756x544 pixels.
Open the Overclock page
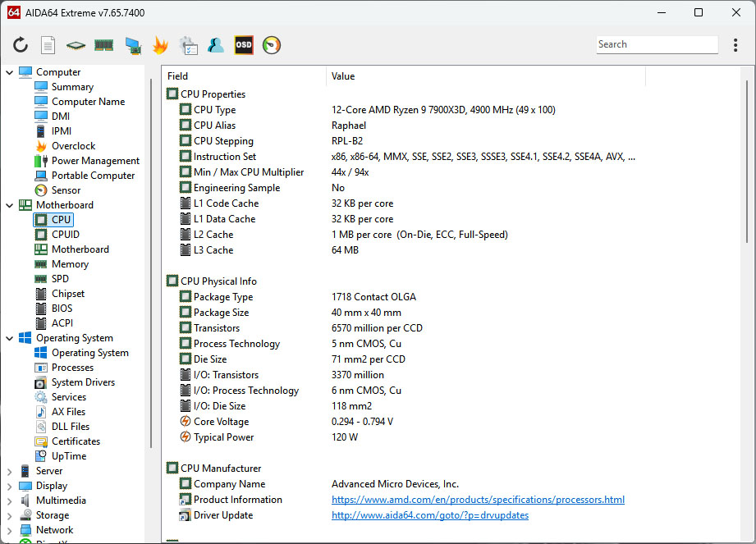[x=73, y=146]
